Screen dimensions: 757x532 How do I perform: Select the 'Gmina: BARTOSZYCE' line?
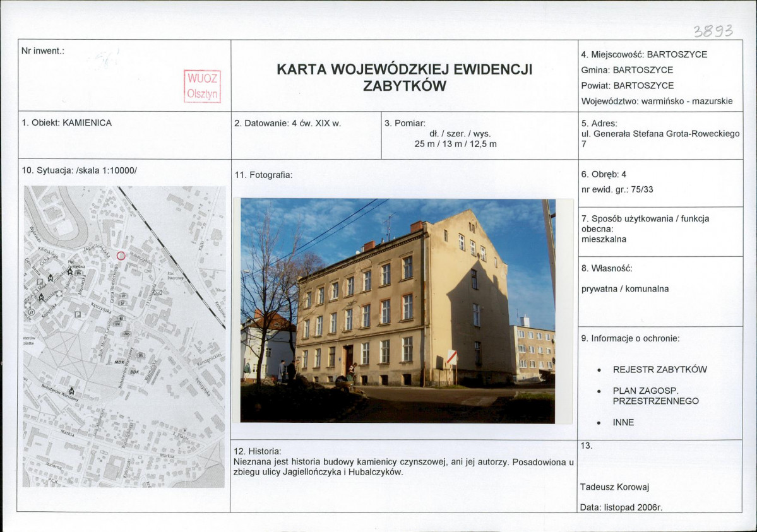627,70
